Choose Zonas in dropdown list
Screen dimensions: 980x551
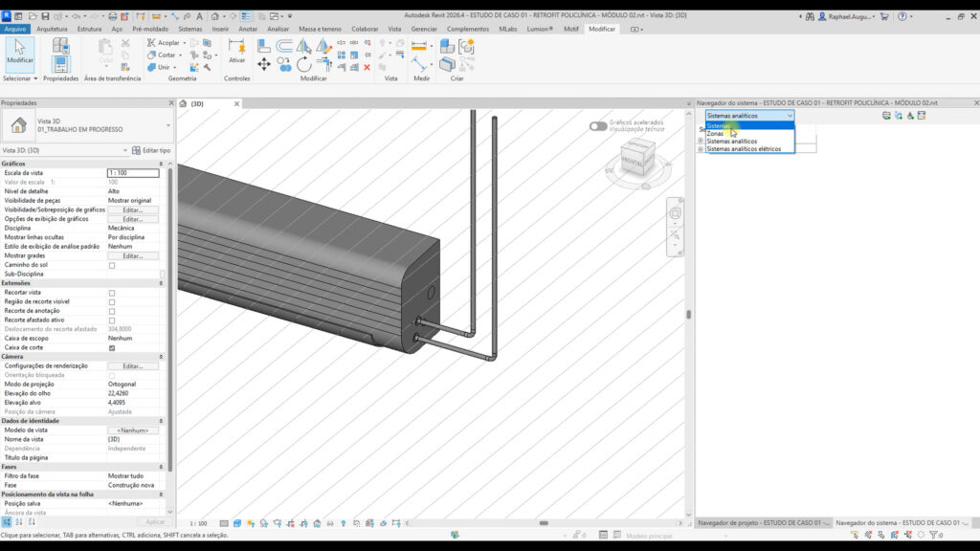pyautogui.click(x=750, y=134)
